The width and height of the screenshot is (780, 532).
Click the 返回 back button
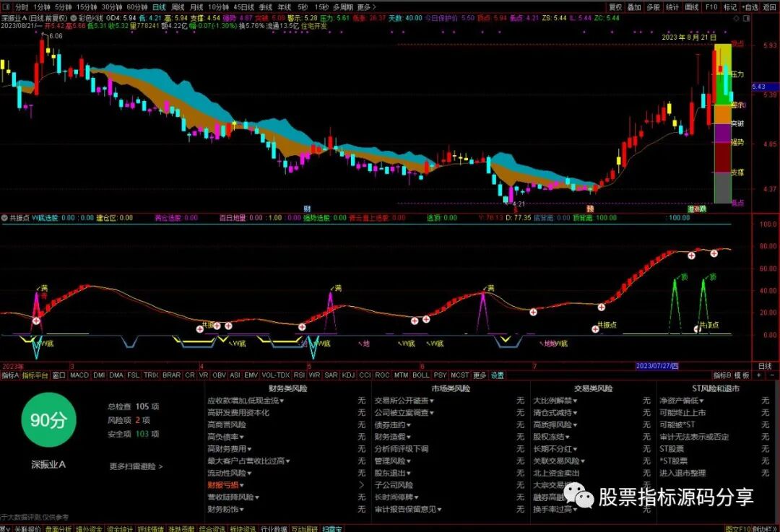pyautogui.click(x=769, y=7)
